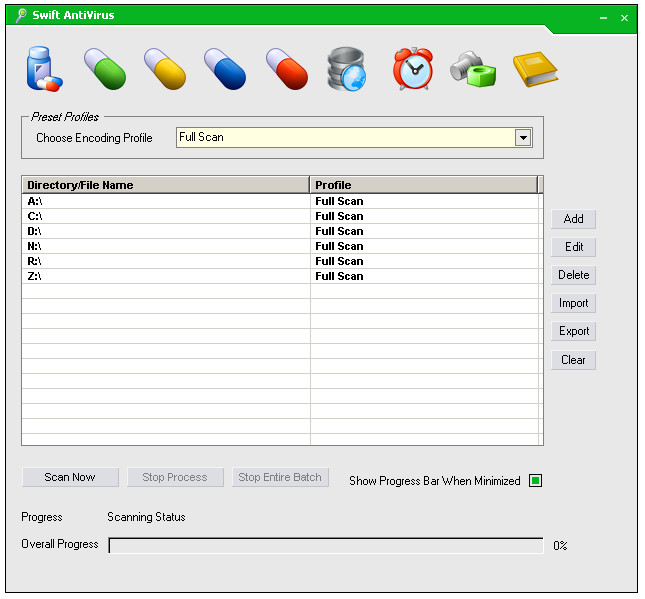645x599 pixels.
Task: Select the R:\ row in the list
Action: (x=280, y=261)
